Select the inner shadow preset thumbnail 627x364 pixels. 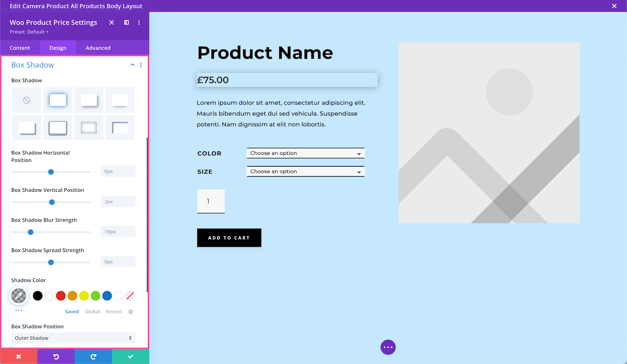(x=89, y=128)
